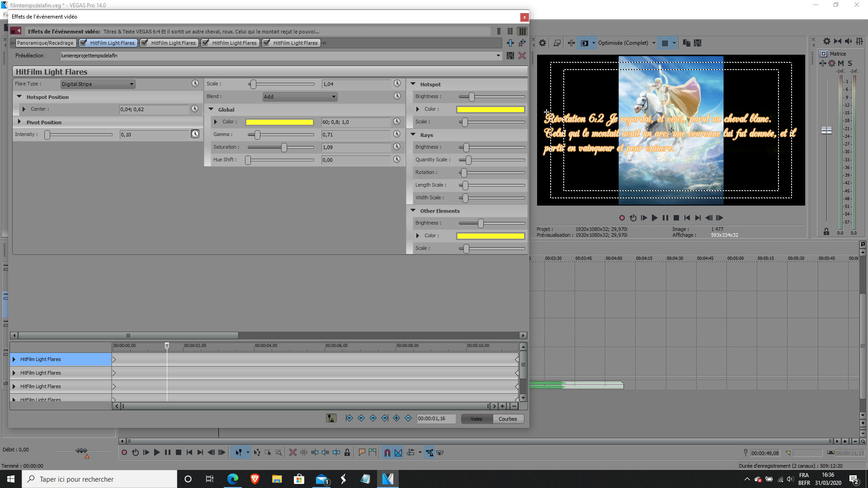Stop playback in the video preview
Image resolution: width=868 pixels, height=488 pixels.
676,218
